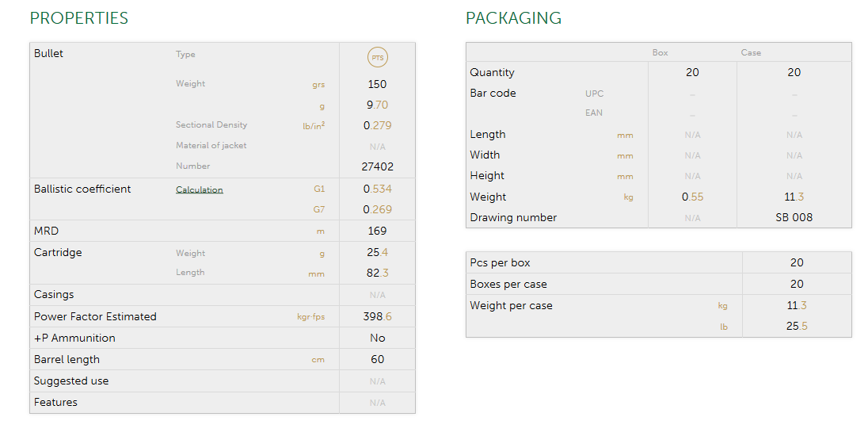
Task: Click the Box column header in Packaging
Action: click(661, 53)
